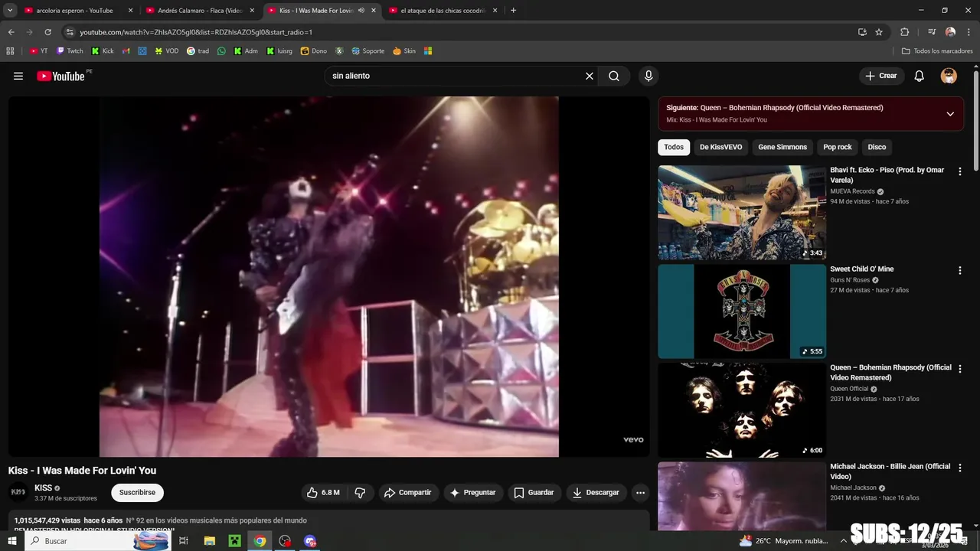Select the De KissVEVO filter chip
980x551 pixels.
click(720, 147)
